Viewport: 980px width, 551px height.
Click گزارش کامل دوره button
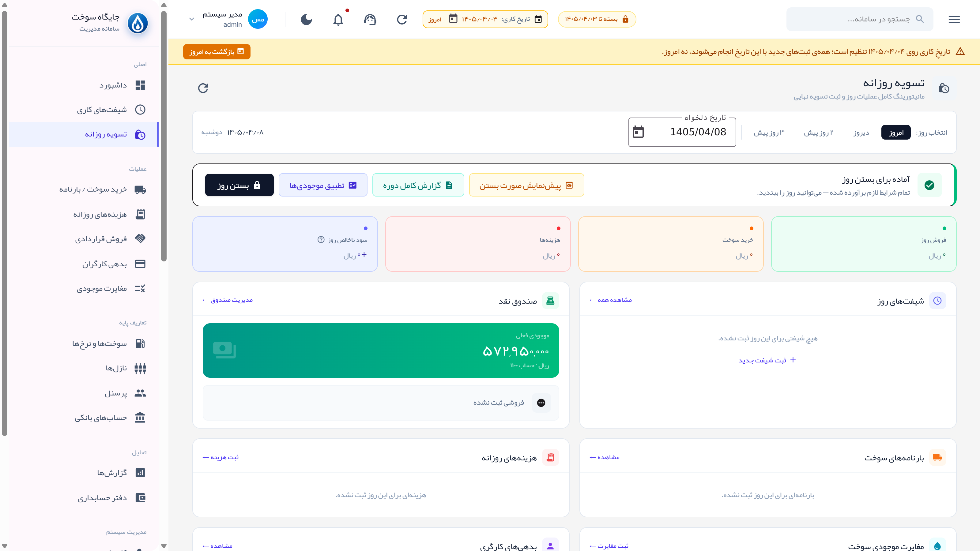[418, 185]
